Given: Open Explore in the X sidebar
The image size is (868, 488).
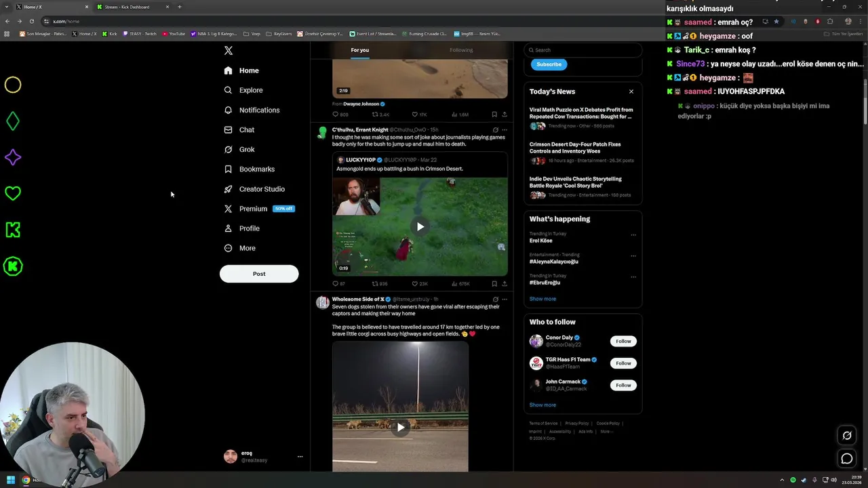Looking at the screenshot, I should (243, 90).
